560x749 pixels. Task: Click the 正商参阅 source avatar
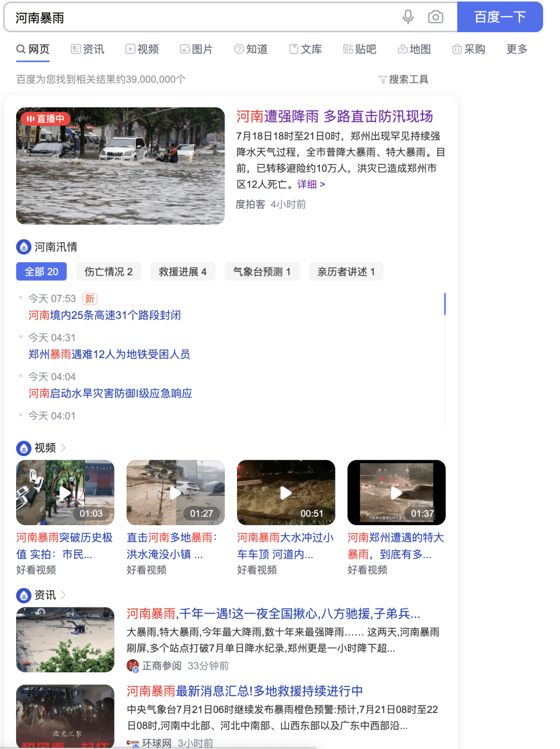tap(133, 666)
